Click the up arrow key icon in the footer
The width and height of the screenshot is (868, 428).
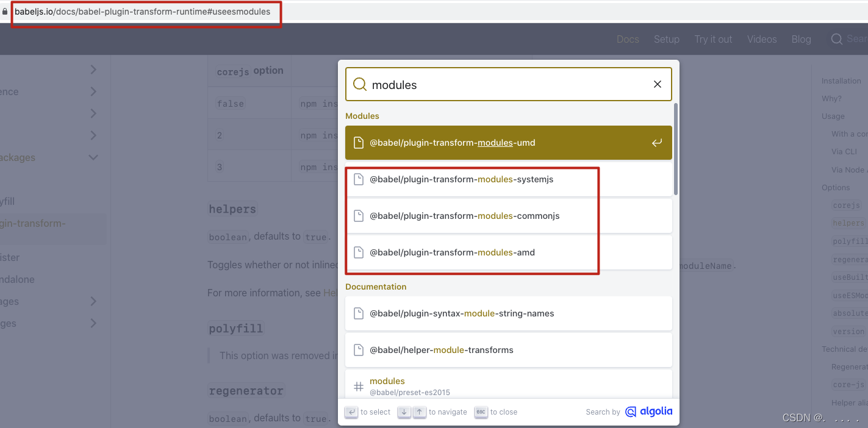pyautogui.click(x=420, y=412)
